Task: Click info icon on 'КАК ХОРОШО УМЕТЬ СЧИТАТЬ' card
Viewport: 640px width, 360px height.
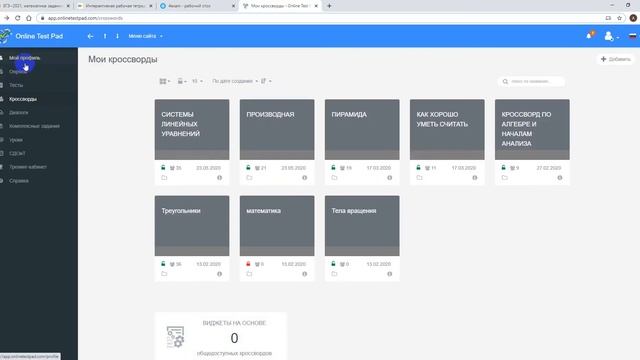Action: coord(475,178)
